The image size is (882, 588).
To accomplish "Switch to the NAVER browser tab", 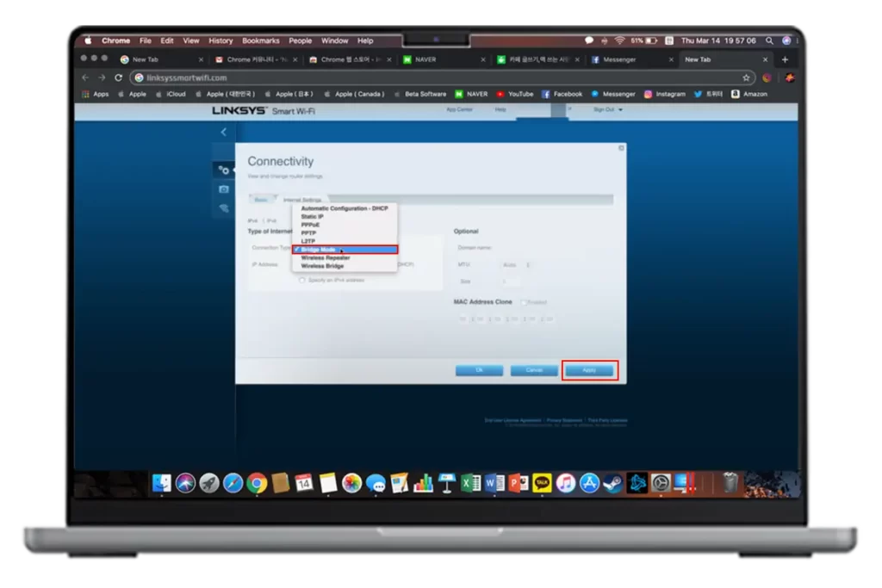I will pos(444,59).
